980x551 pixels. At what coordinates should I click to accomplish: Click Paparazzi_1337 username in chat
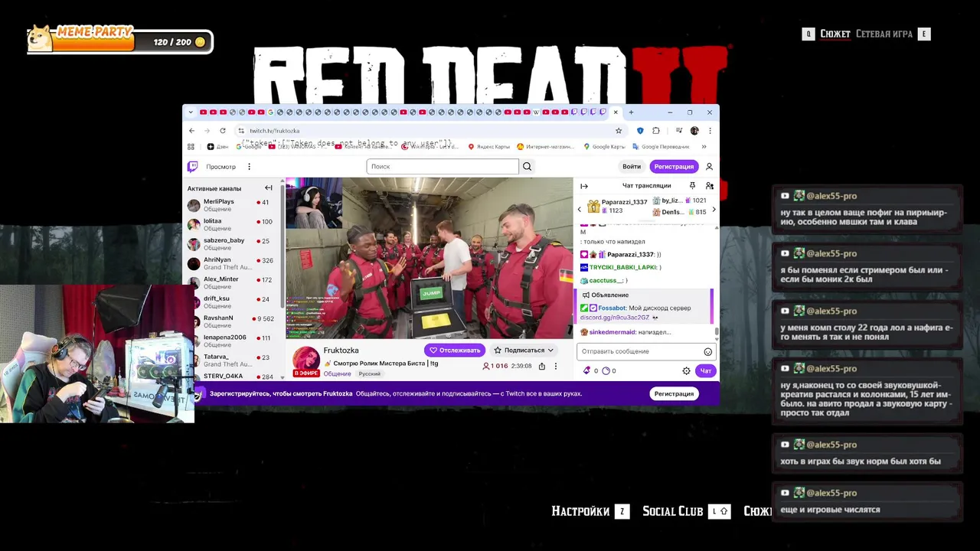coord(631,254)
